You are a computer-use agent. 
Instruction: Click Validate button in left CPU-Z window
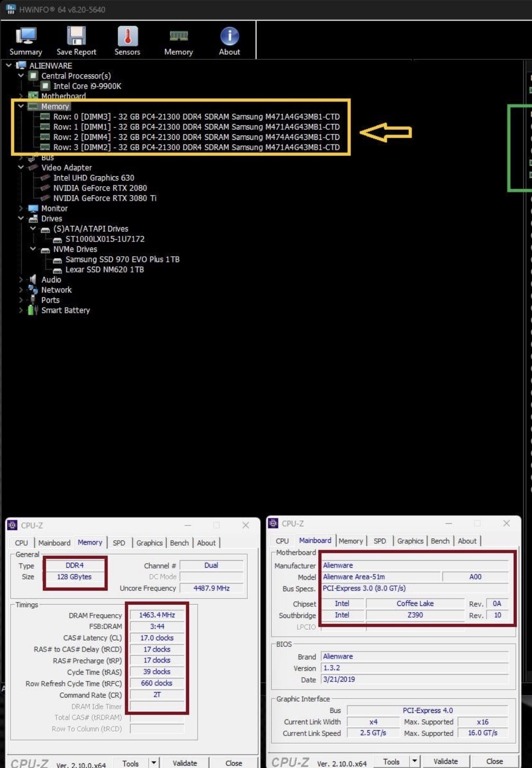[x=184, y=763]
